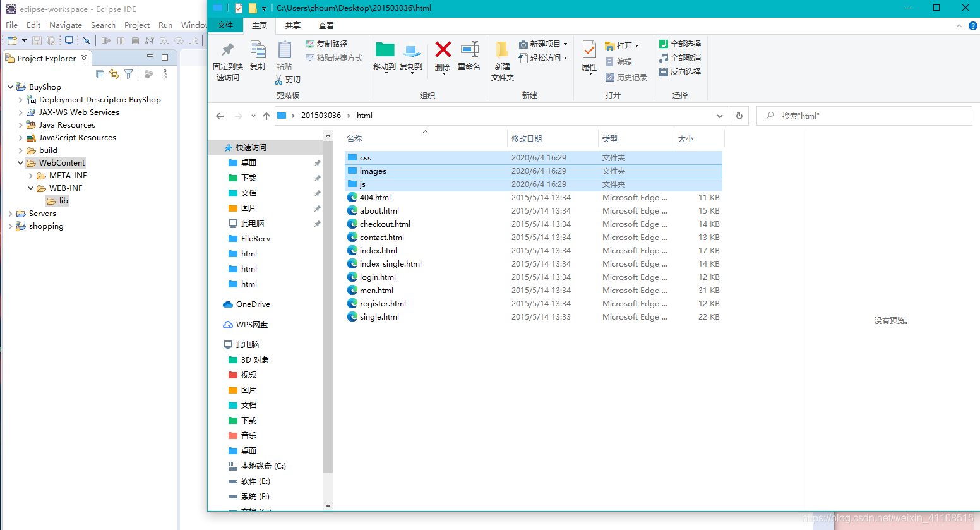Viewport: 980px width, 530px height.
Task: Go up one folder with the up arrow
Action: click(266, 116)
